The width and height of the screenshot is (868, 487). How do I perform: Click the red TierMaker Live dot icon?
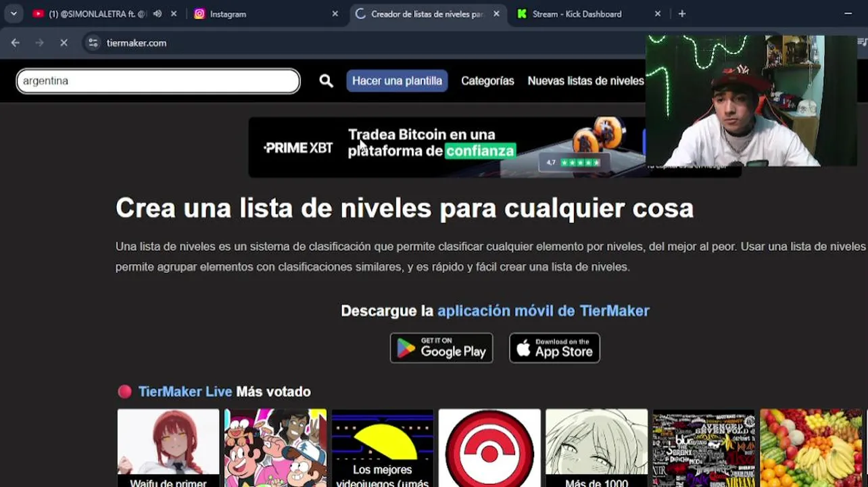(x=124, y=392)
